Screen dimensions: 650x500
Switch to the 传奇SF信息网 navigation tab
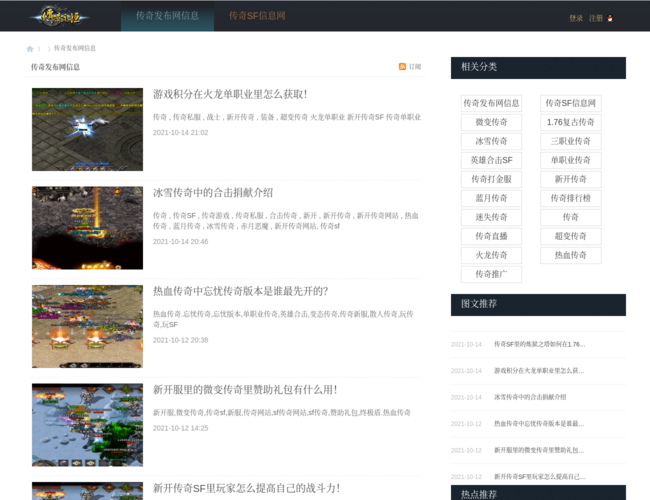257,16
